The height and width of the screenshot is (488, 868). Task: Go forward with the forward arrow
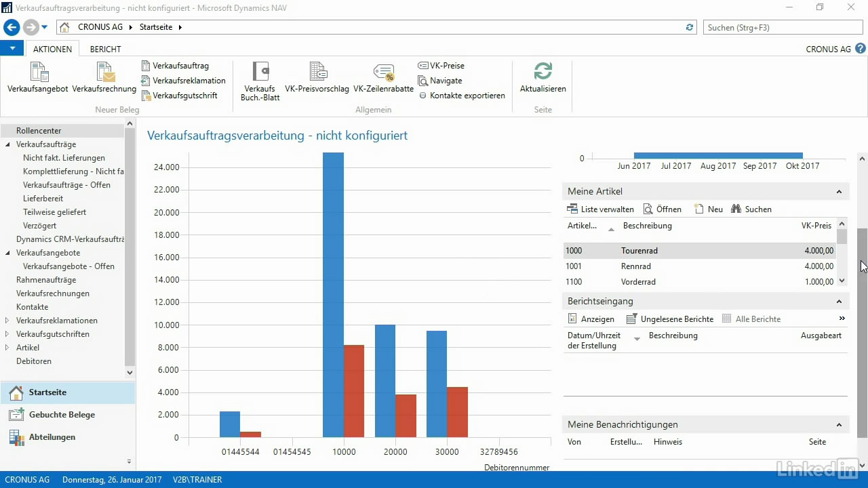(31, 27)
